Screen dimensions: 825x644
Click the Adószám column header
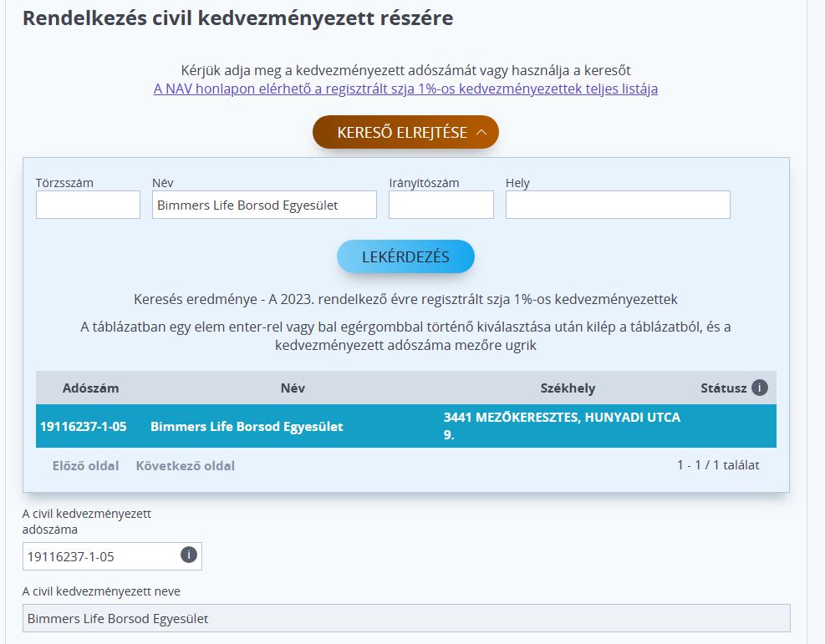[x=90, y=388]
